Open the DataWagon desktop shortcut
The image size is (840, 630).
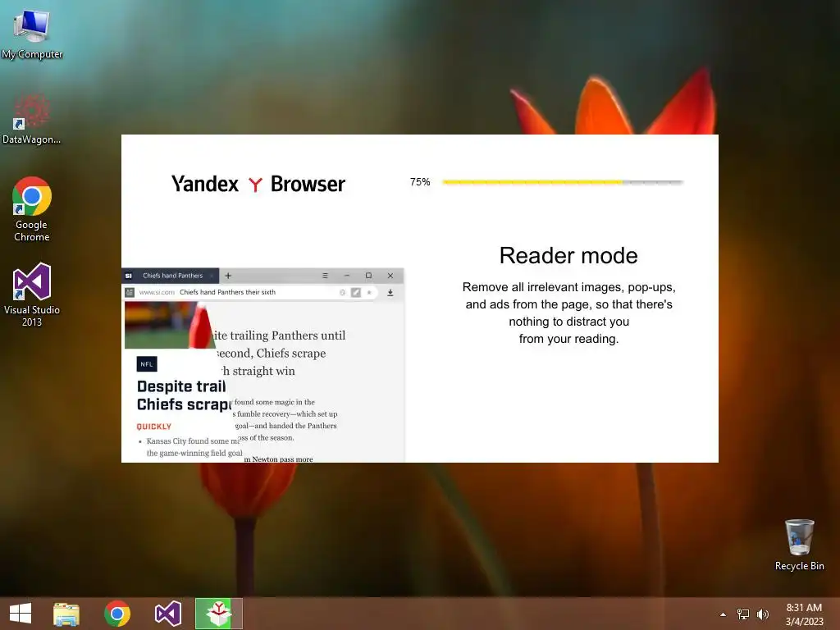pos(32,119)
